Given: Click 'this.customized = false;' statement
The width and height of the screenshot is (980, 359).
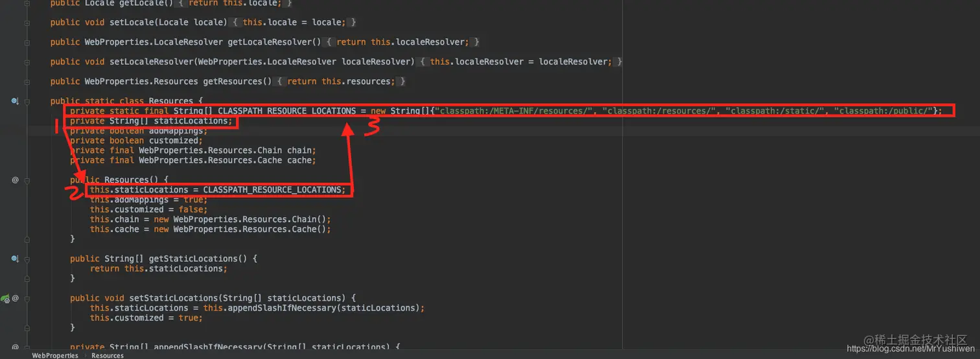Looking at the screenshot, I should coord(149,209).
